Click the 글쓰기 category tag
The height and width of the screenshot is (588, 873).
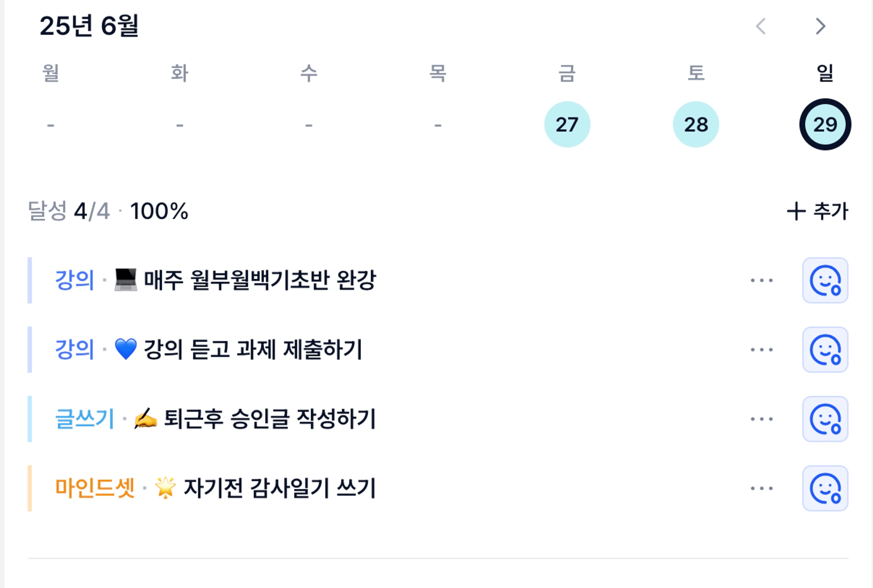[84, 419]
